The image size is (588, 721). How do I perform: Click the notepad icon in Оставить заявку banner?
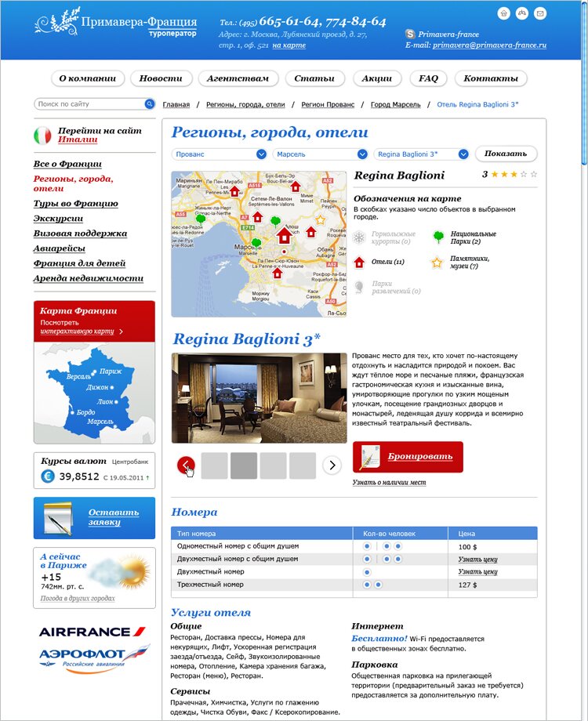pyautogui.click(x=57, y=518)
